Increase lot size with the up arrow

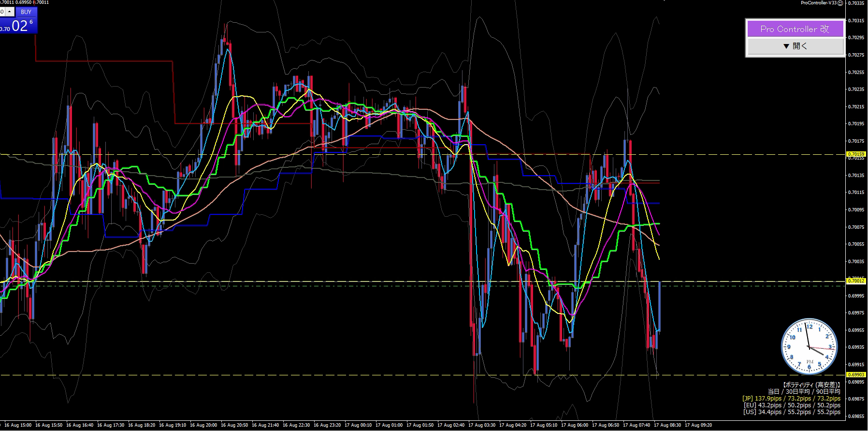coord(9,11)
